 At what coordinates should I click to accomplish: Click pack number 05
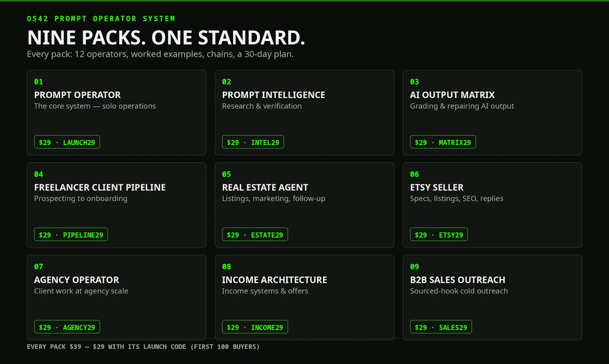click(x=226, y=174)
